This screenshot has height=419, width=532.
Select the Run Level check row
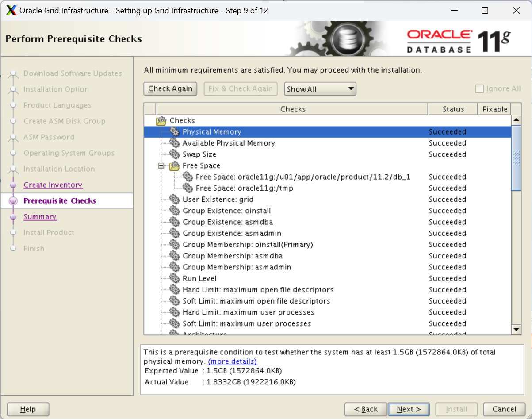327,278
